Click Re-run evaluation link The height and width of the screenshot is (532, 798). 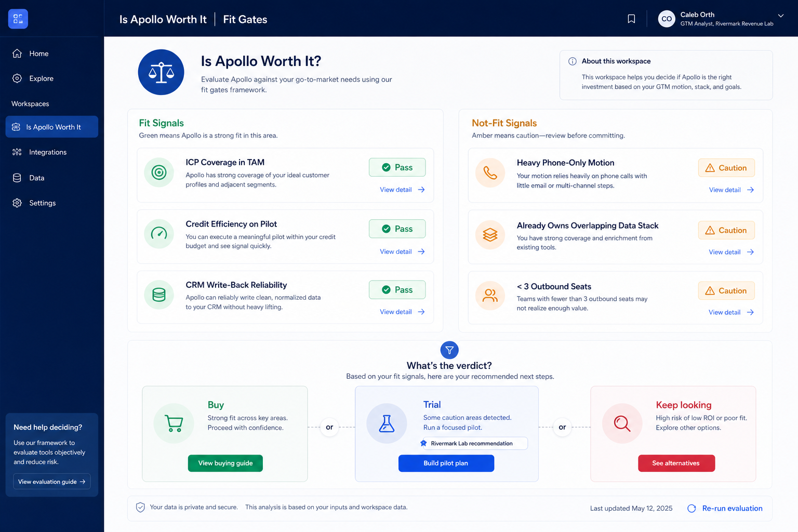[x=725, y=509]
